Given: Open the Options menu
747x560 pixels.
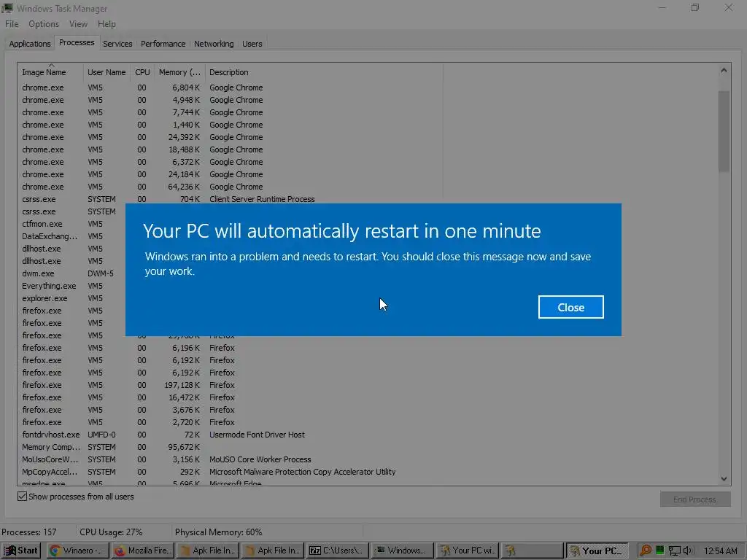Looking at the screenshot, I should tap(44, 24).
